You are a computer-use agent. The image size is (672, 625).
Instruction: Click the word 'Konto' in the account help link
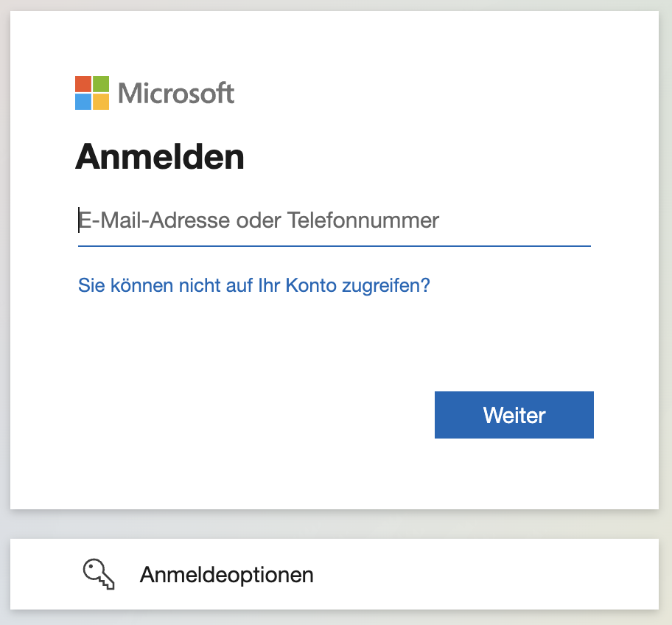coord(311,285)
